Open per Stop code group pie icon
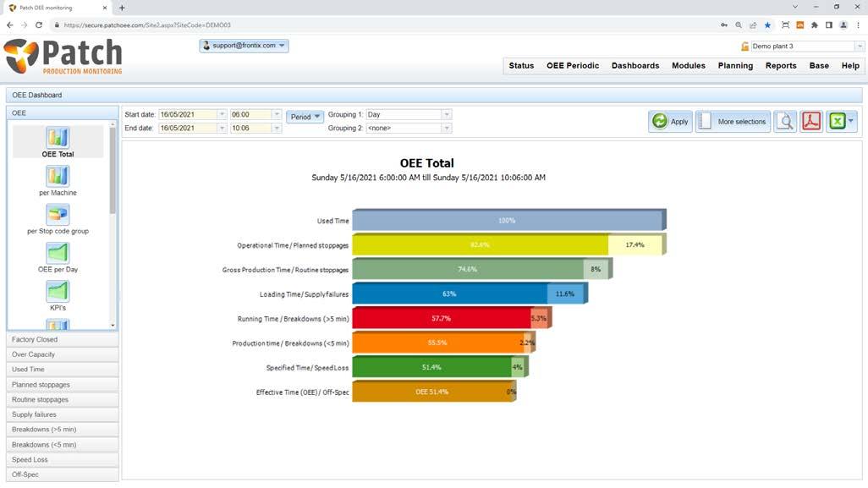This screenshot has width=868, height=488. tap(58, 215)
